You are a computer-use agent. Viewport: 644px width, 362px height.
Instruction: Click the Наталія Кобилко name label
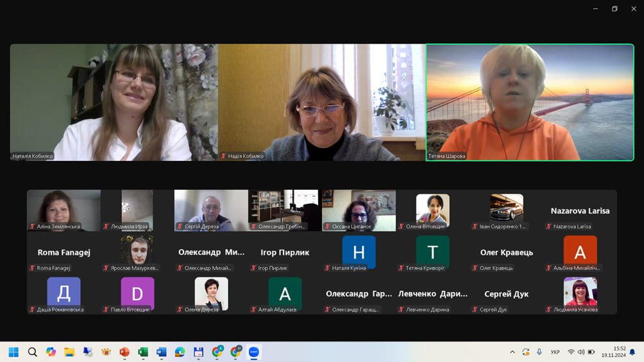[33, 156]
